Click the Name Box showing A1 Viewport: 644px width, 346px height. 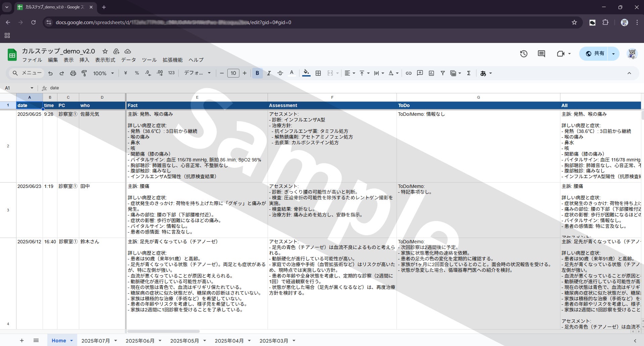[x=19, y=88]
